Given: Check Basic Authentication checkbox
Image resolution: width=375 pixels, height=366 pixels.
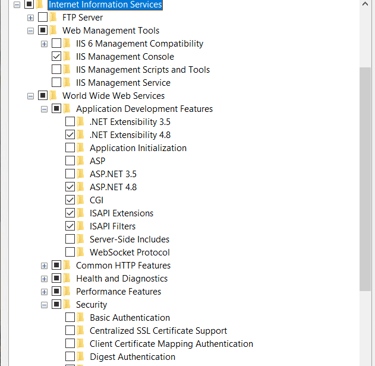Looking at the screenshot, I should (70, 317).
